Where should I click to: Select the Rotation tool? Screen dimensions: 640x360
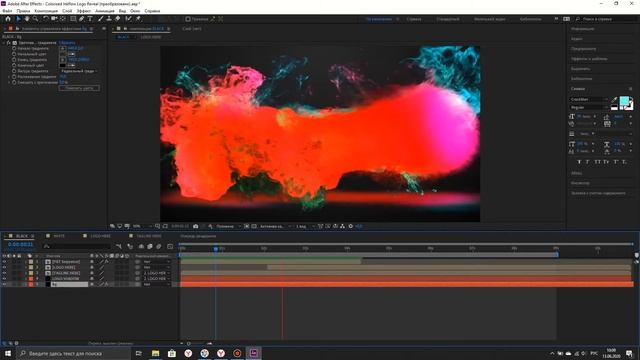pyautogui.click(x=46, y=19)
